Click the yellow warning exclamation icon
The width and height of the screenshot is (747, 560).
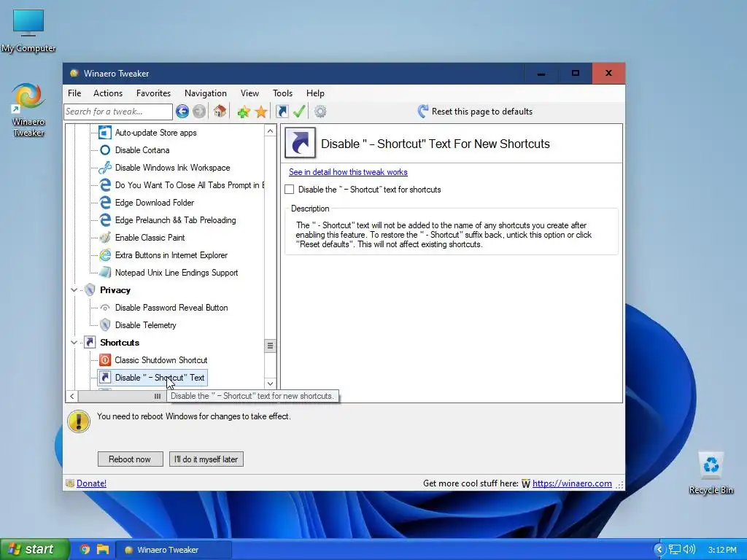click(79, 421)
